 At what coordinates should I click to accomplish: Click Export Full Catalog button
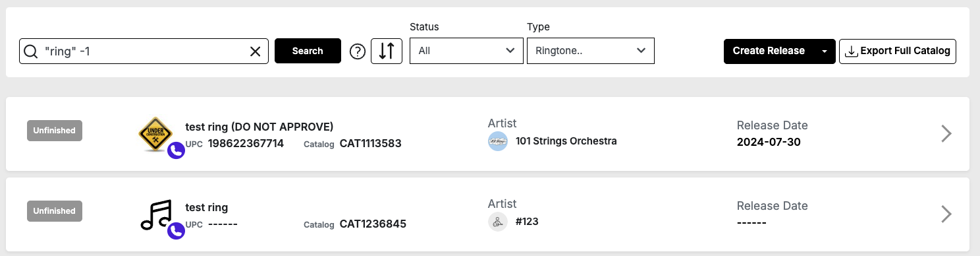[x=898, y=51]
